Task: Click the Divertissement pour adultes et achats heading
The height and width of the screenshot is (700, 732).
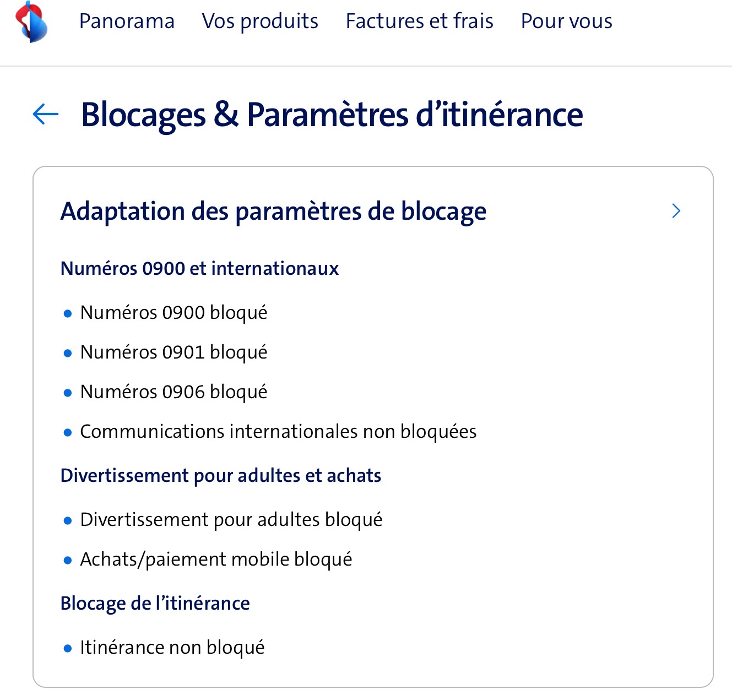Action: pos(220,476)
